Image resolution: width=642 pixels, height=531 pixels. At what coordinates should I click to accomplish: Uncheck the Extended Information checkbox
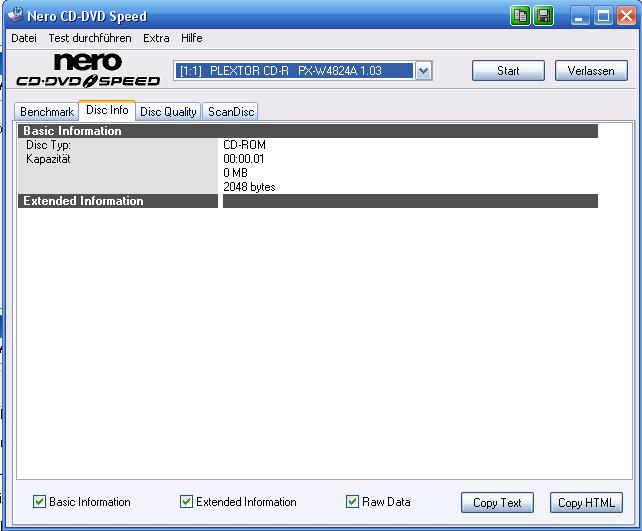click(186, 502)
